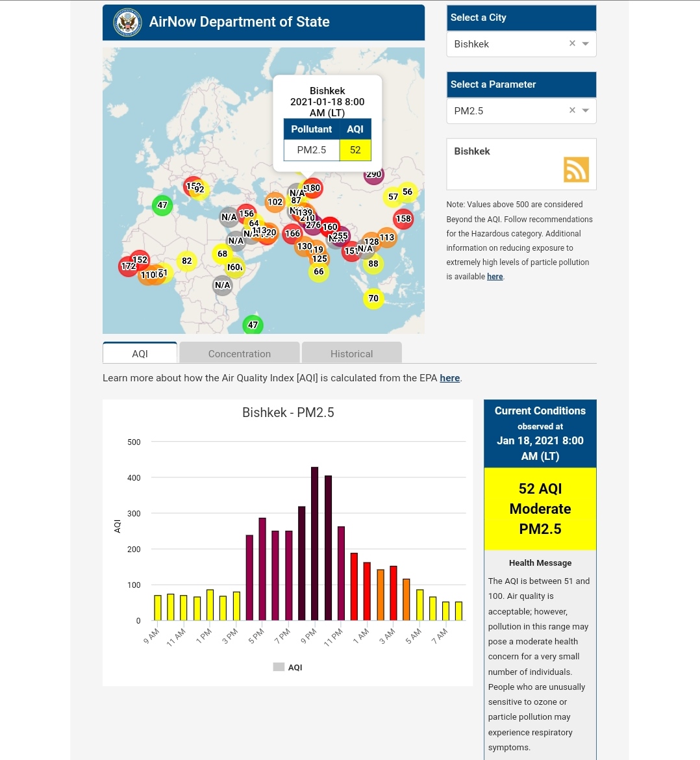The height and width of the screenshot is (760, 700).
Task: Clear the PM2.5 parameter selection
Action: coord(572,110)
